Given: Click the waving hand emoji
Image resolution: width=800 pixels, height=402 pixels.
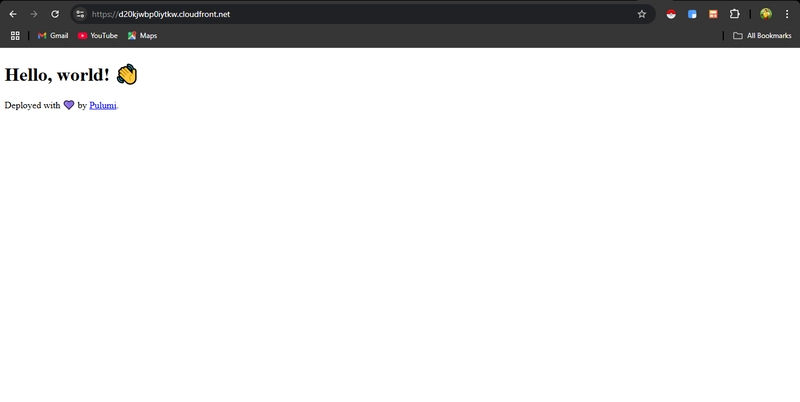Looking at the screenshot, I should click(127, 74).
